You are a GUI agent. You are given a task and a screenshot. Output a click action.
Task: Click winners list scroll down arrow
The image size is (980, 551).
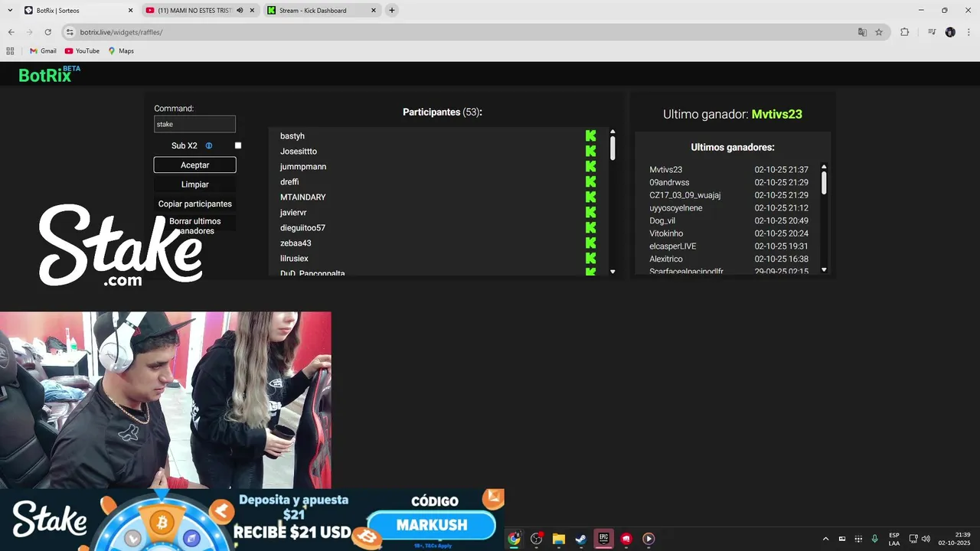pos(824,269)
